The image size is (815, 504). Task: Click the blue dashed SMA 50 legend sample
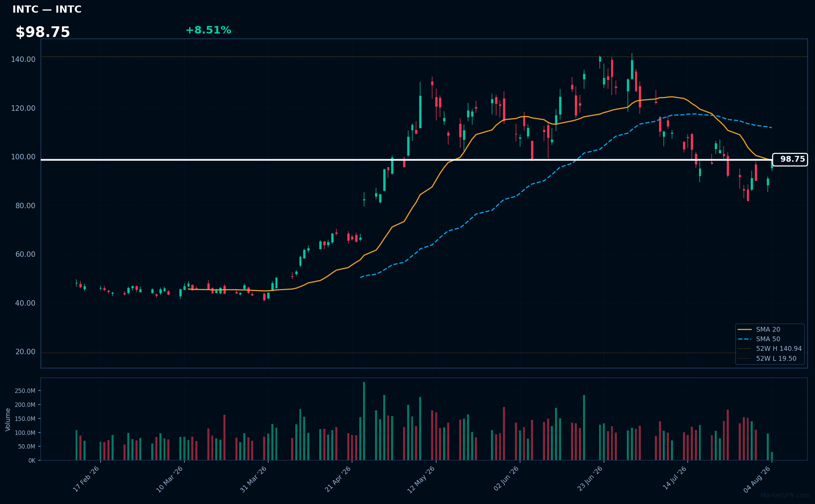click(745, 339)
